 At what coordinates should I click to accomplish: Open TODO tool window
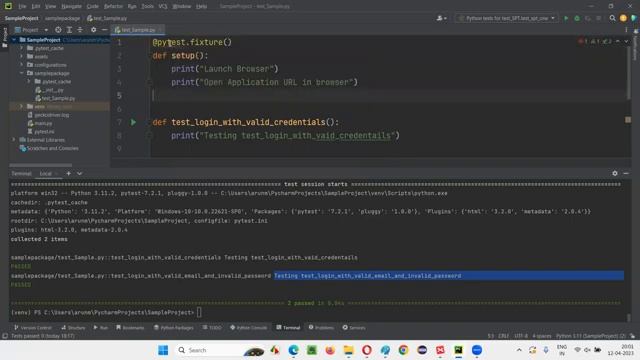[x=212, y=327]
